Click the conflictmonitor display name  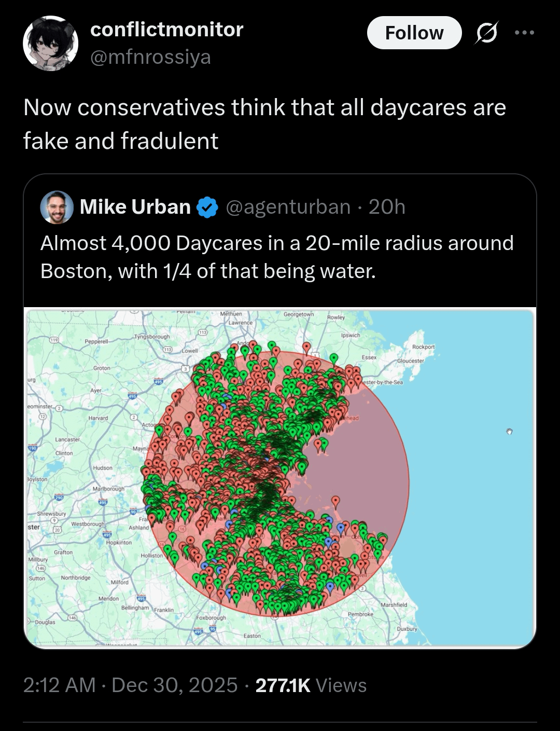click(x=166, y=30)
